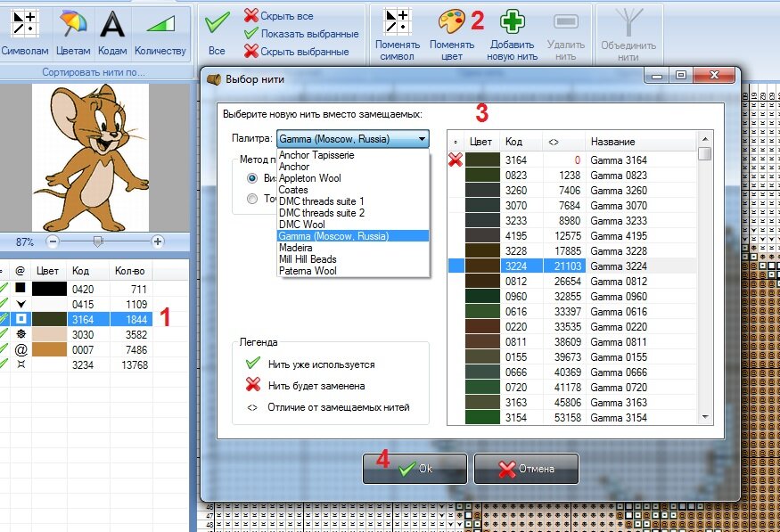Click 'Удалить нить' toolbar icon
The image size is (780, 532).
pyautogui.click(x=565, y=21)
